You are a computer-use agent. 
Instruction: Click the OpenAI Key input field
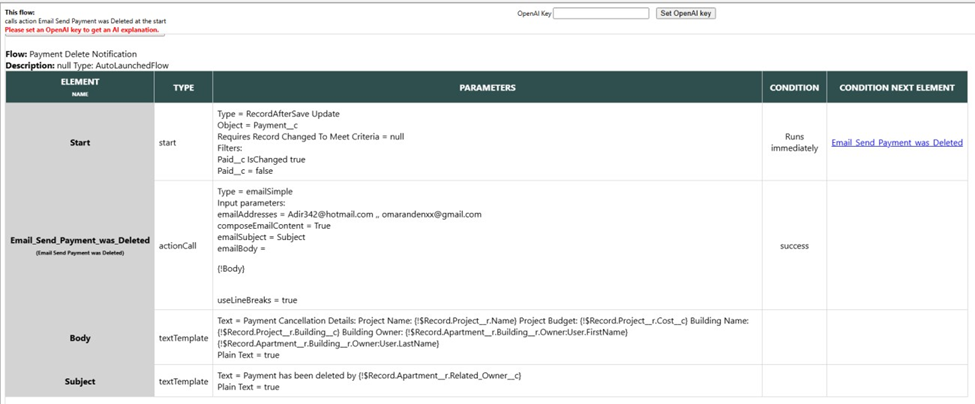(600, 13)
